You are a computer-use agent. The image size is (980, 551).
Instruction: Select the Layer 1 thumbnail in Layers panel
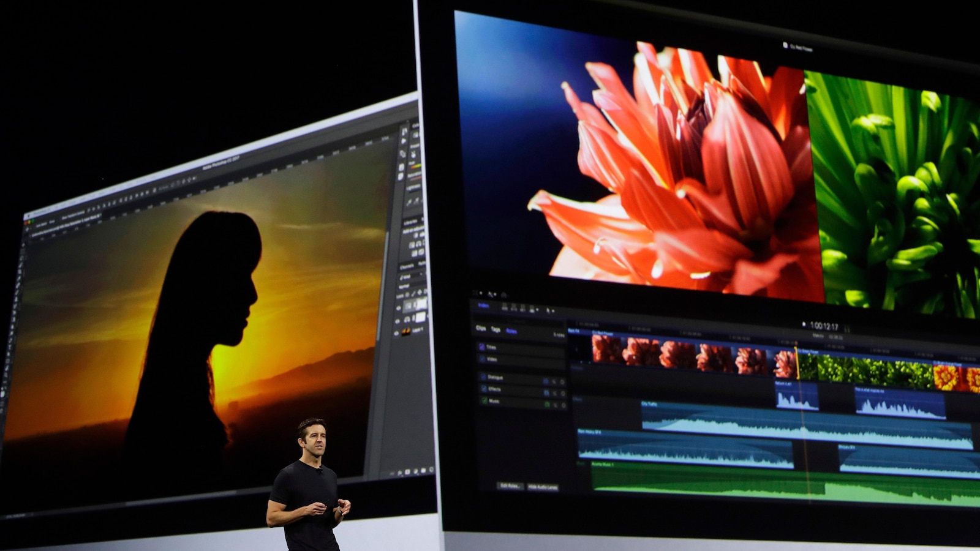point(406,332)
